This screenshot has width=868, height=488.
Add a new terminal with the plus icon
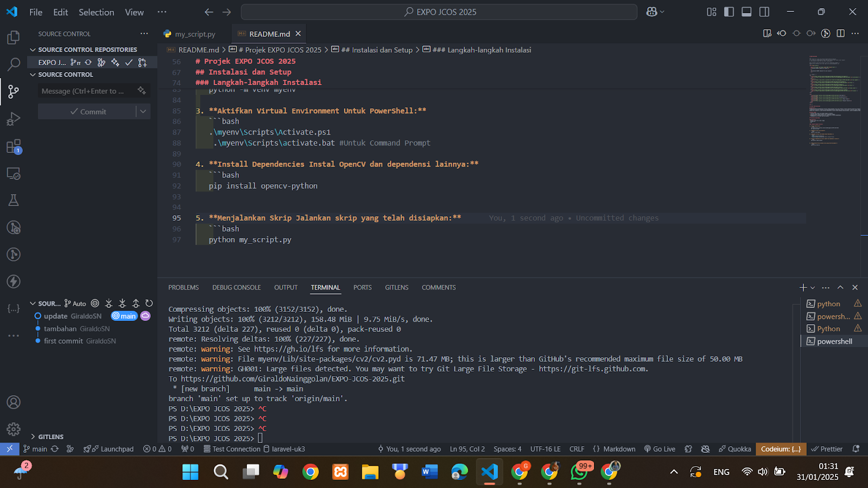click(803, 287)
